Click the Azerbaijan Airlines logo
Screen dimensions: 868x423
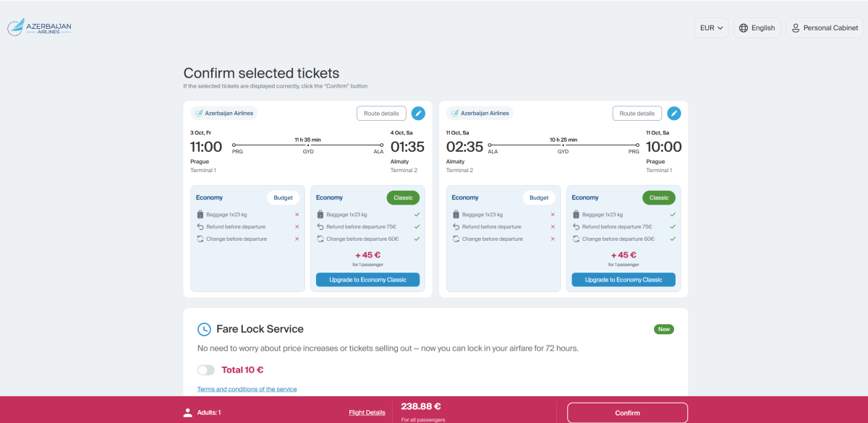(40, 28)
